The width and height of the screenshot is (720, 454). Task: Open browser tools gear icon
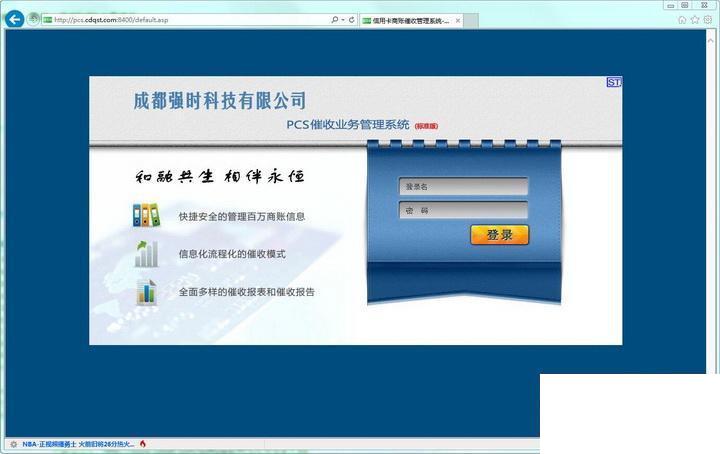[x=708, y=20]
